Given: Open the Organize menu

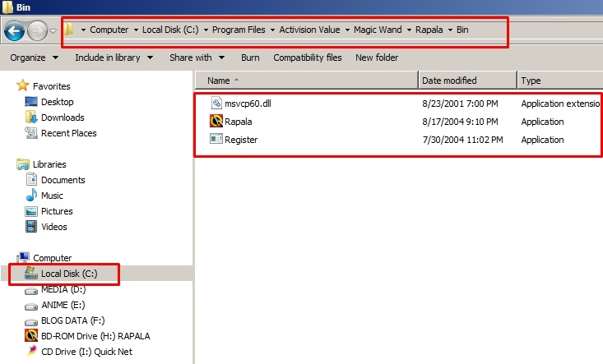Looking at the screenshot, I should point(35,58).
